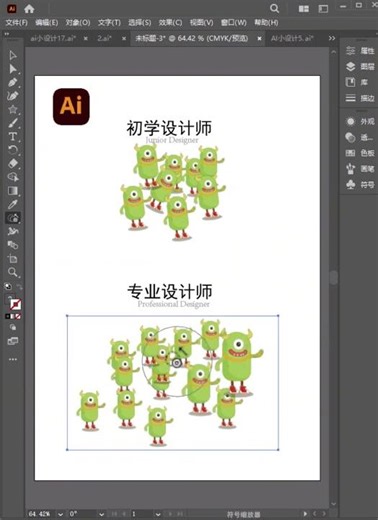378x520 pixels.
Task: Open the zoom level dropdown
Action: pyautogui.click(x=60, y=514)
